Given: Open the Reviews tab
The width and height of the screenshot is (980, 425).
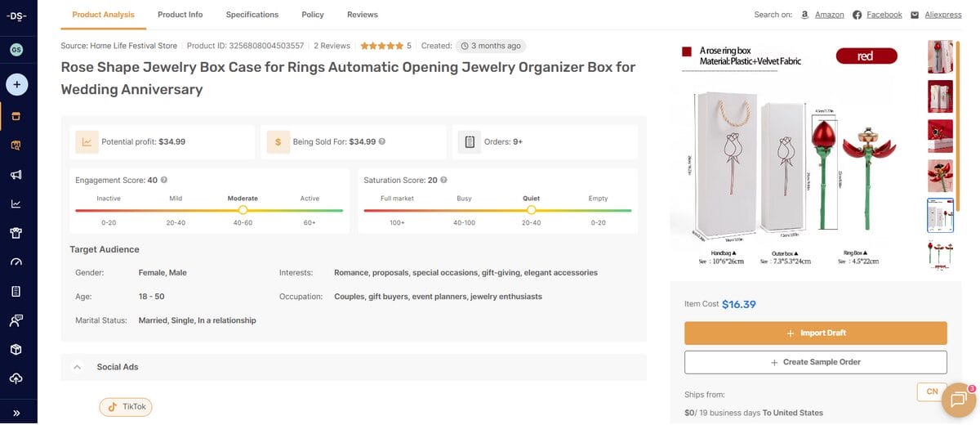Looking at the screenshot, I should click(x=362, y=15).
